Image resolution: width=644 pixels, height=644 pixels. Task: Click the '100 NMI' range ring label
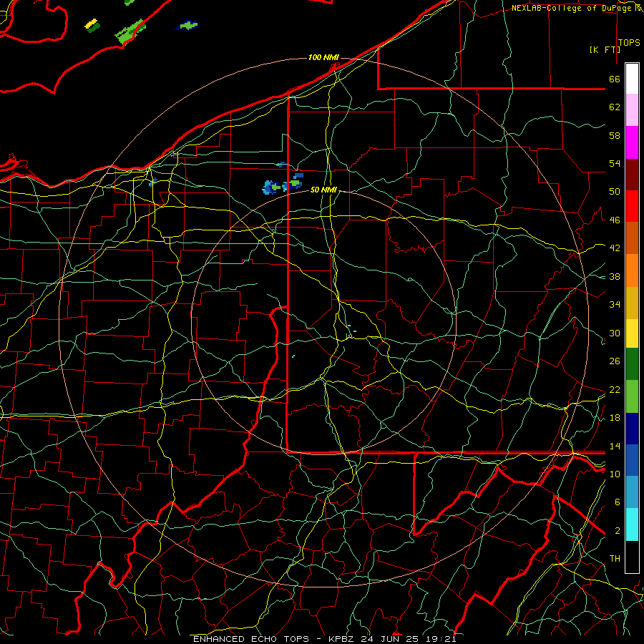coord(323,57)
